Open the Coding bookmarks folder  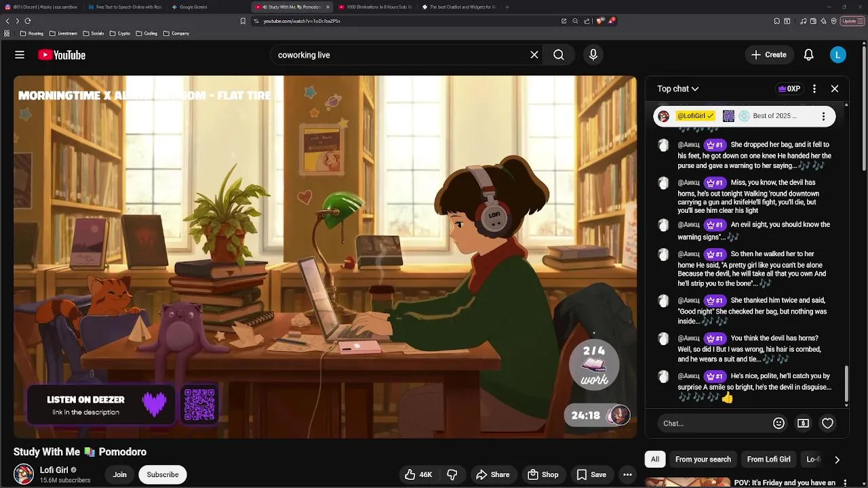(146, 33)
